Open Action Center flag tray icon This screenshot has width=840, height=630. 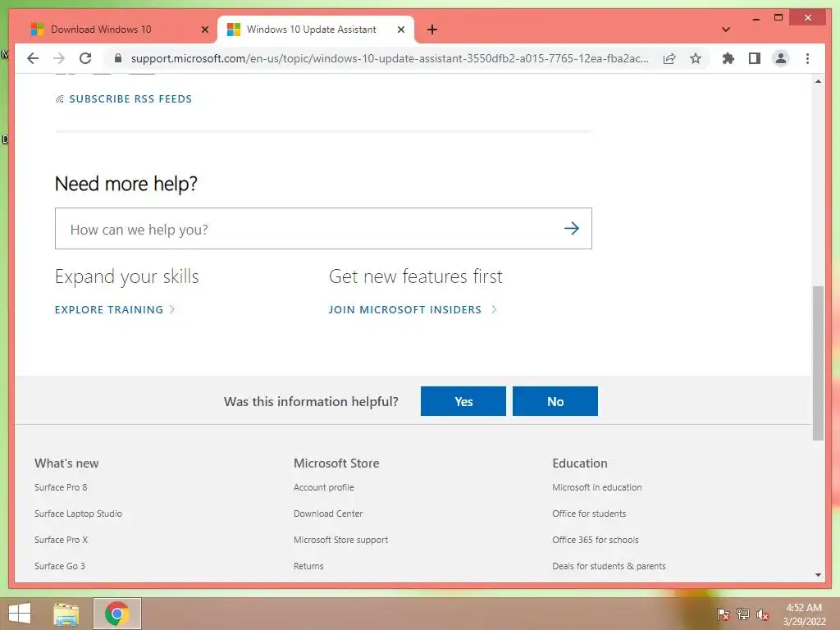724,614
